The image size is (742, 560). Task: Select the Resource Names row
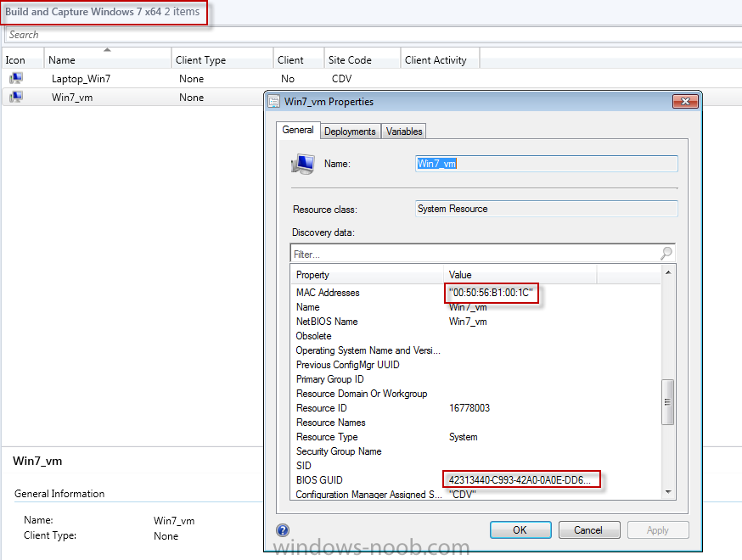[475, 423]
